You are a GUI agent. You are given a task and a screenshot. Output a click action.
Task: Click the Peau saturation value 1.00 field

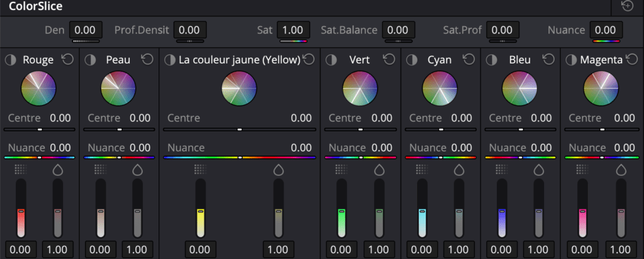138,250
